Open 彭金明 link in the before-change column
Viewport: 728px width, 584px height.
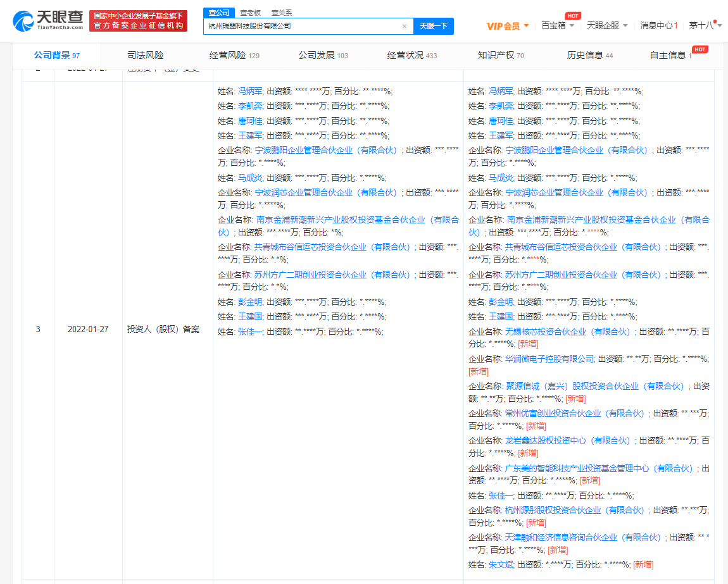tap(250, 302)
